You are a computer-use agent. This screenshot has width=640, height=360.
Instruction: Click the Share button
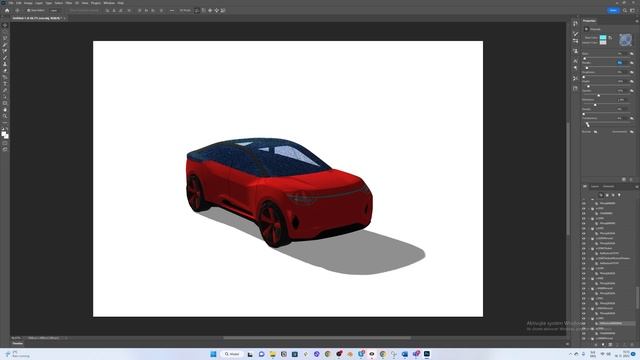coord(613,10)
